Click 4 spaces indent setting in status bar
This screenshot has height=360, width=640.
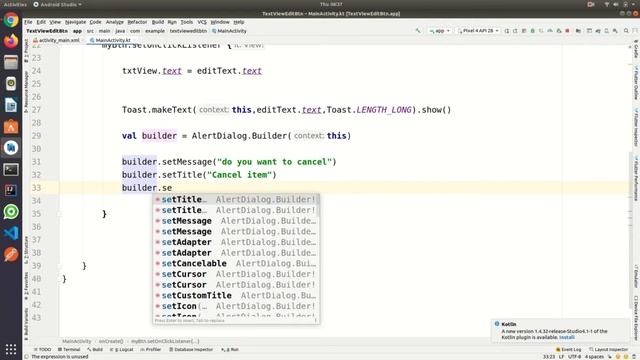[594, 357]
